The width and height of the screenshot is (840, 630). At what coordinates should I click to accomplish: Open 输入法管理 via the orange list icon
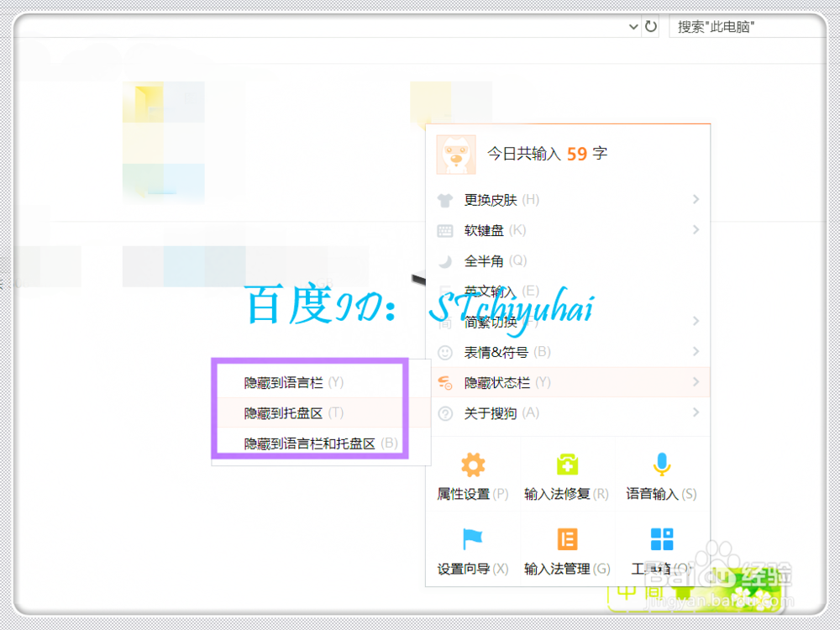click(567, 539)
